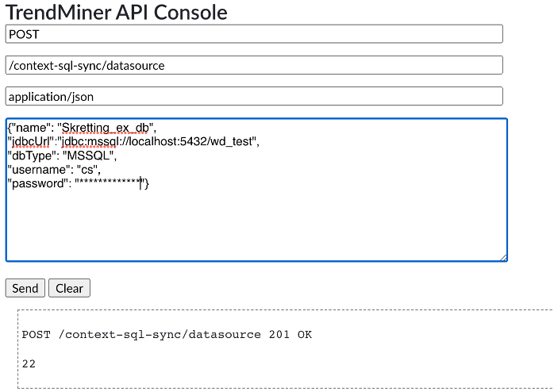Grab the textarea resize handle corner
The width and height of the screenshot is (554, 392).
[503, 257]
